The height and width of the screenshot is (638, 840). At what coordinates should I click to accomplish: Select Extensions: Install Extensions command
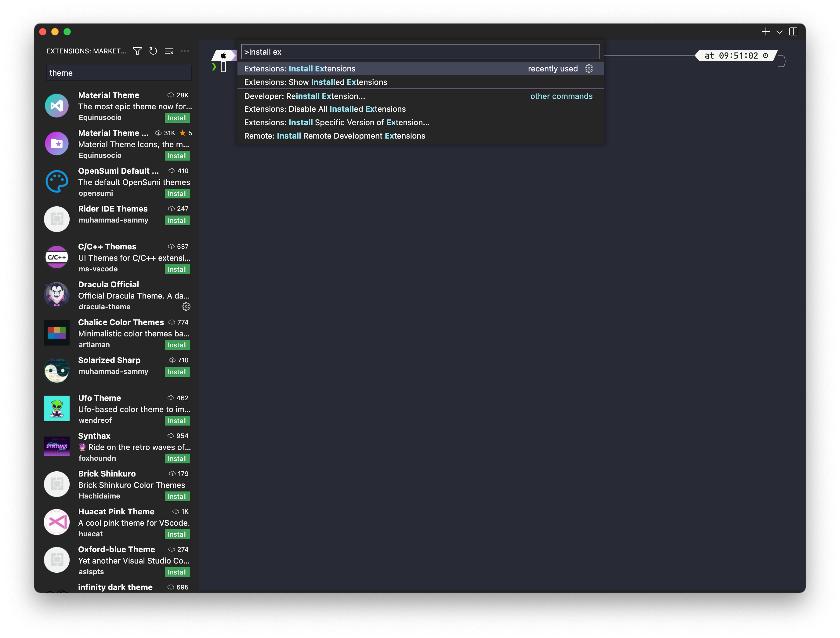coord(300,69)
